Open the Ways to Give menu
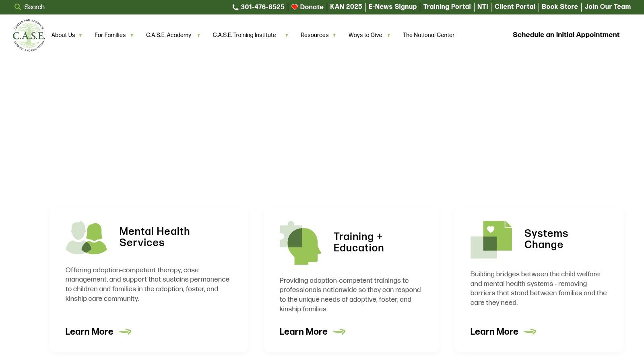This screenshot has width=644, height=362. [365, 35]
